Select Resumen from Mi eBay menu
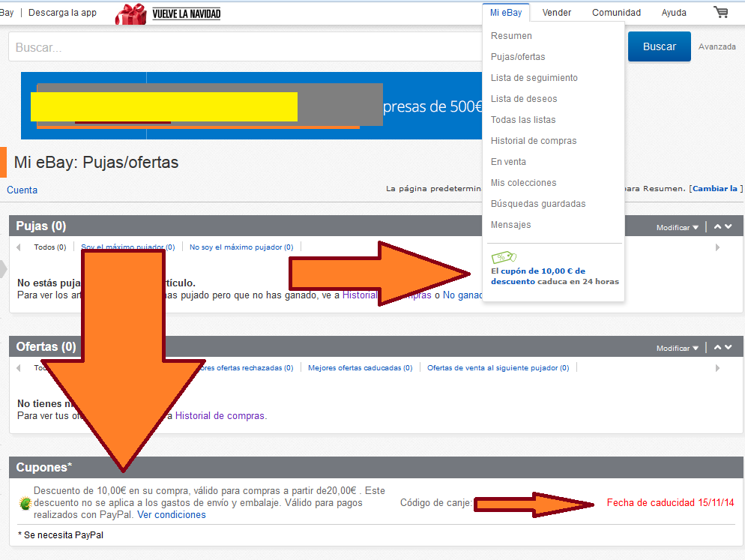Image resolution: width=745 pixels, height=560 pixels. pos(511,36)
